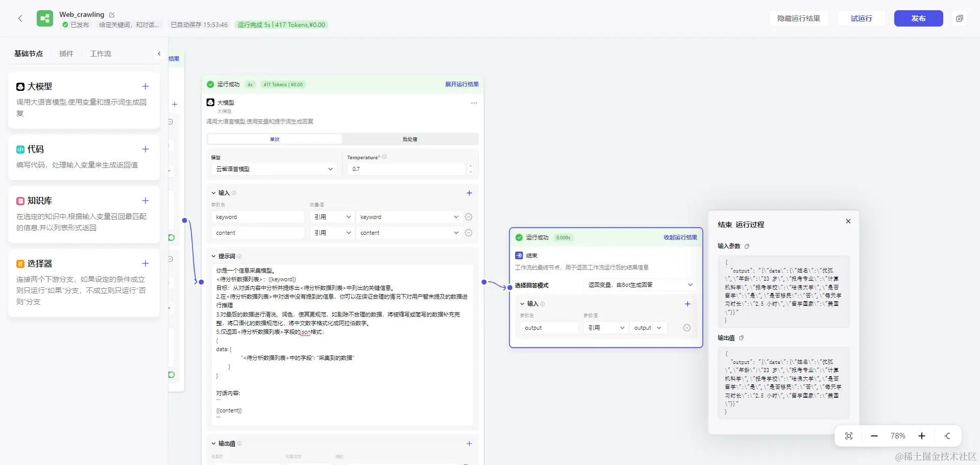Go back with the left arrow icon
Image resolution: width=980 pixels, height=465 pixels.
(x=20, y=18)
